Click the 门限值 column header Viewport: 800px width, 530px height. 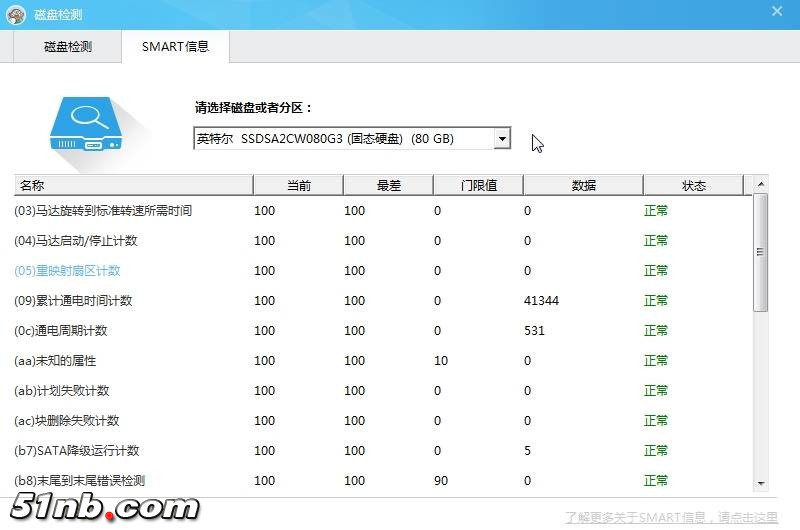pyautogui.click(x=478, y=186)
